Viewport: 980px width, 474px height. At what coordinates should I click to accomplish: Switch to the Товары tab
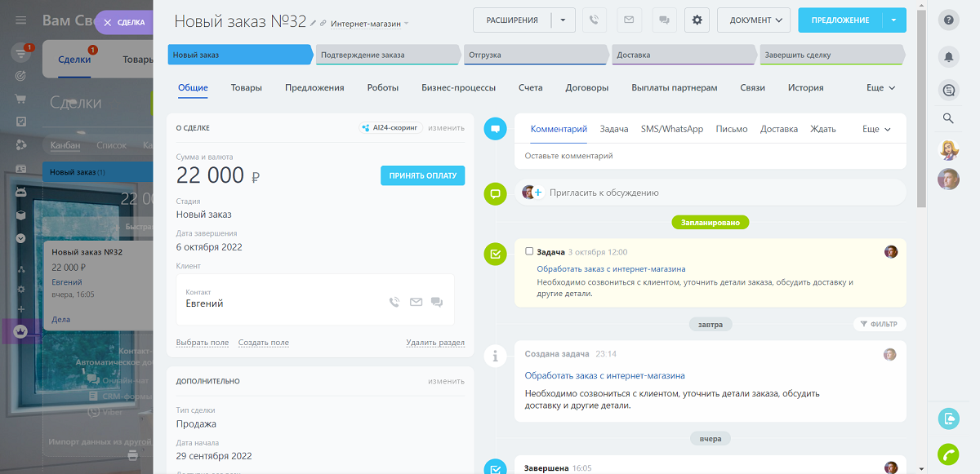246,87
